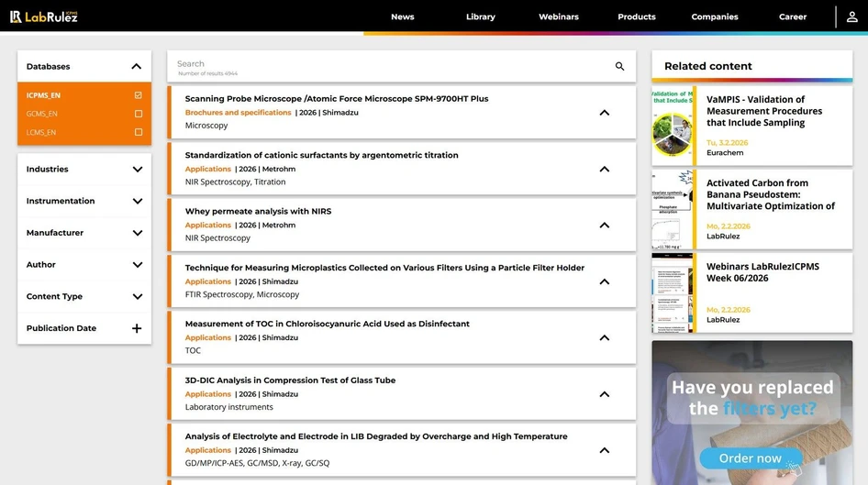Add a Publication Date filter with plus icon
This screenshot has width=868, height=485.
click(x=137, y=328)
